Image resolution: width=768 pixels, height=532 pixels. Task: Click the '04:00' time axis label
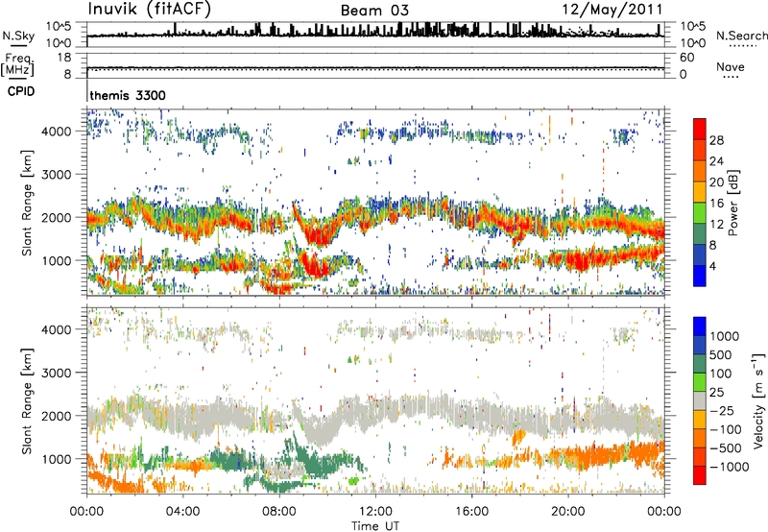182,512
